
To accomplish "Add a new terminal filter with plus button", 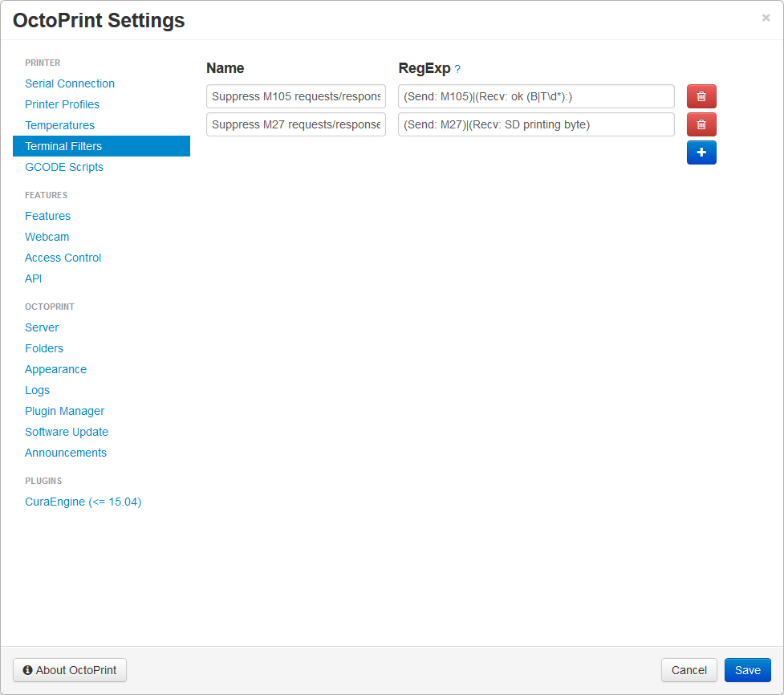I will click(x=701, y=152).
